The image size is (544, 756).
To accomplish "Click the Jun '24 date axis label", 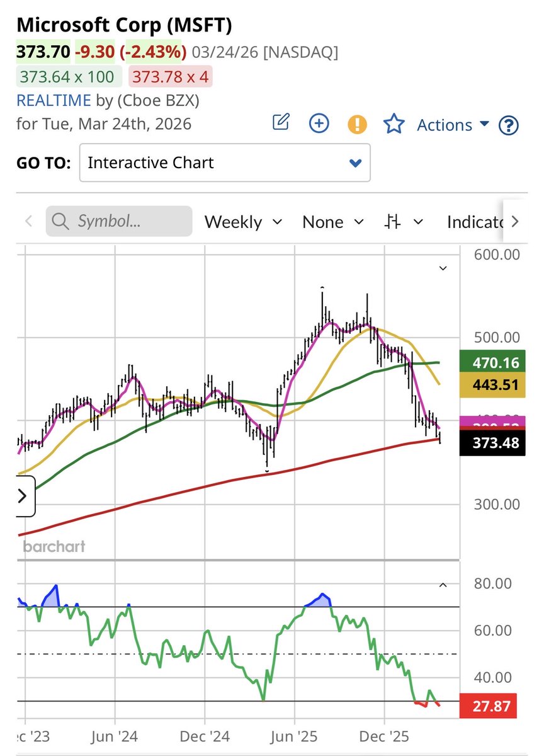I will (x=115, y=735).
